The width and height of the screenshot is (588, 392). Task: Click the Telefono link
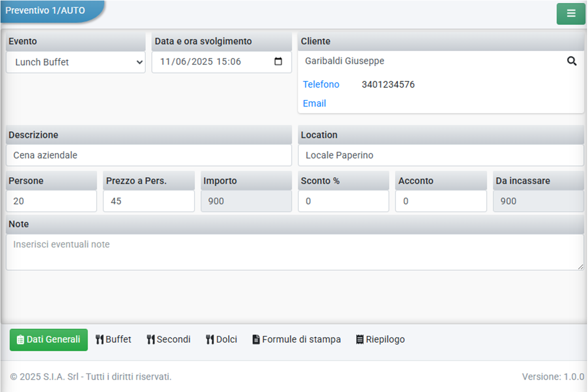(321, 85)
